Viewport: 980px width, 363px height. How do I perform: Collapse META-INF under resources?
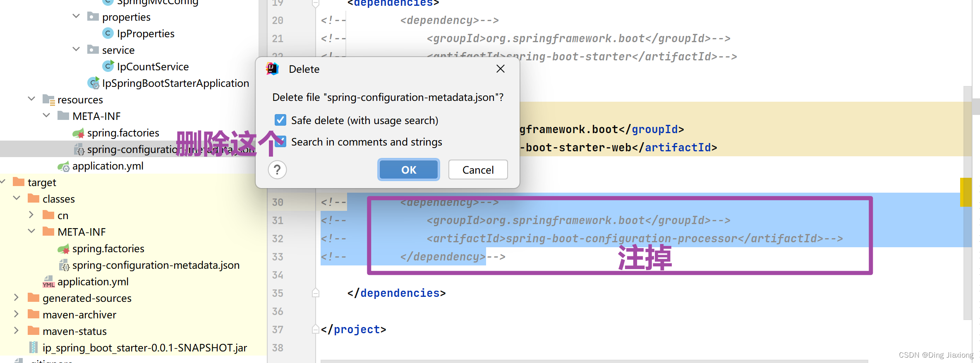click(46, 116)
